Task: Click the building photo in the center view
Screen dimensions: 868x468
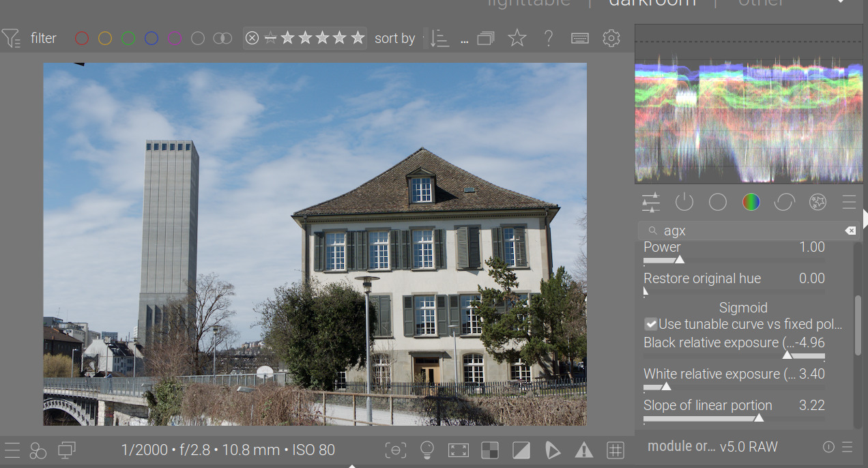Action: pos(315,244)
